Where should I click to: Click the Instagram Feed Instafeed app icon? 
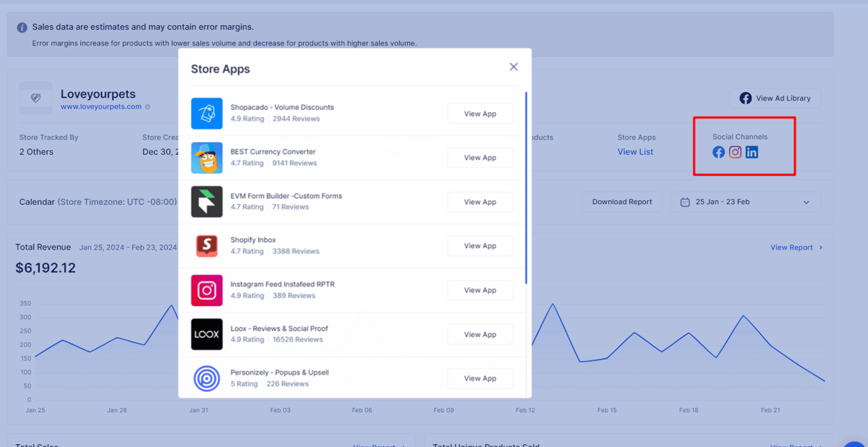pyautogui.click(x=207, y=290)
